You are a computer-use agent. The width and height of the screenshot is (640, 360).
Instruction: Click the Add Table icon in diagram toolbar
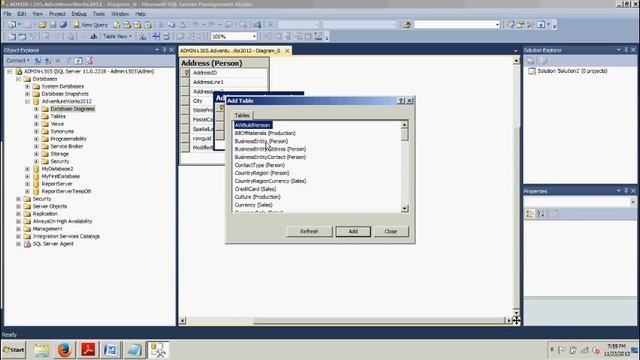22,37
